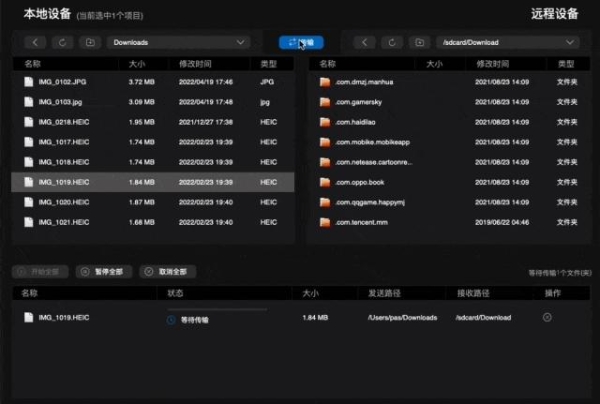Click the 等待传输 waiting status clock icon
The image size is (600, 404).
[171, 320]
